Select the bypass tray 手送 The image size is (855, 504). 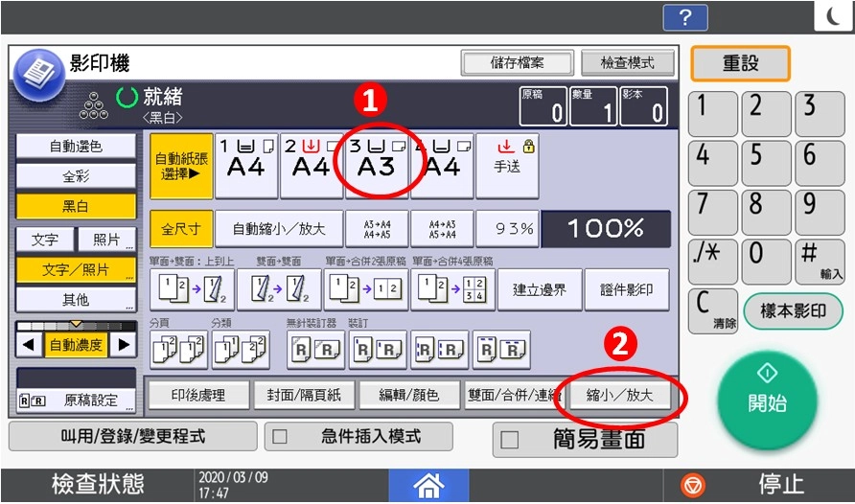coord(508,166)
